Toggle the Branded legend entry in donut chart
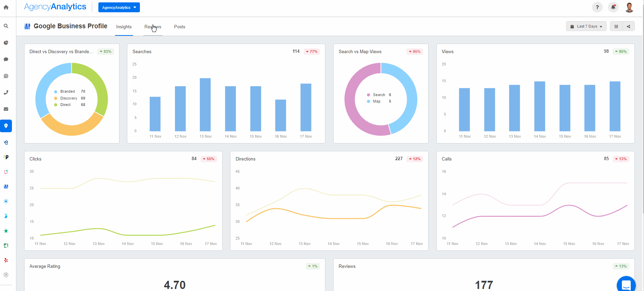 (x=67, y=91)
